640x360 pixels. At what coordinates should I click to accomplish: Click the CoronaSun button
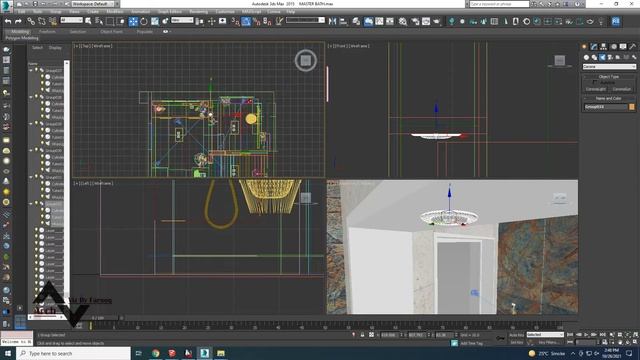(622, 89)
